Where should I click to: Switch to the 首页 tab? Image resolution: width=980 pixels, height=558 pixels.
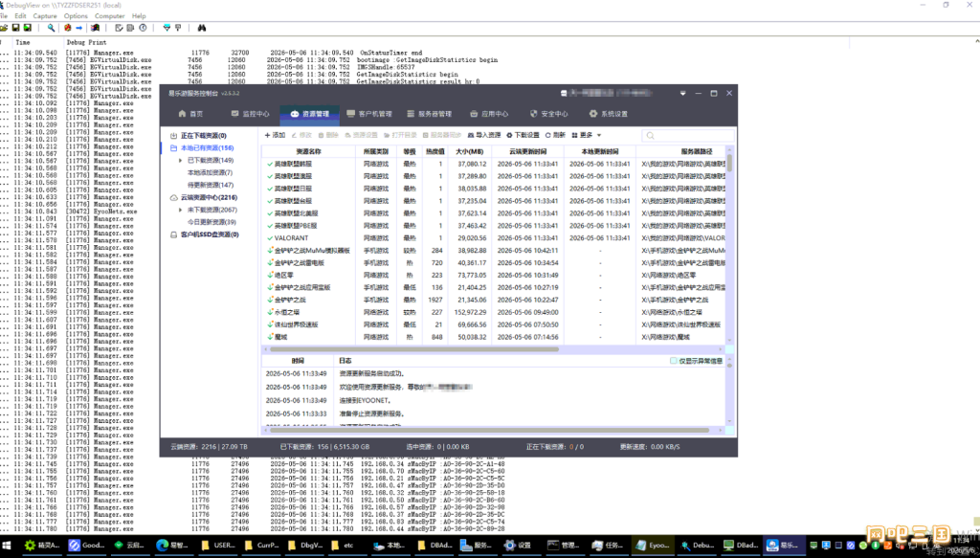pyautogui.click(x=190, y=114)
